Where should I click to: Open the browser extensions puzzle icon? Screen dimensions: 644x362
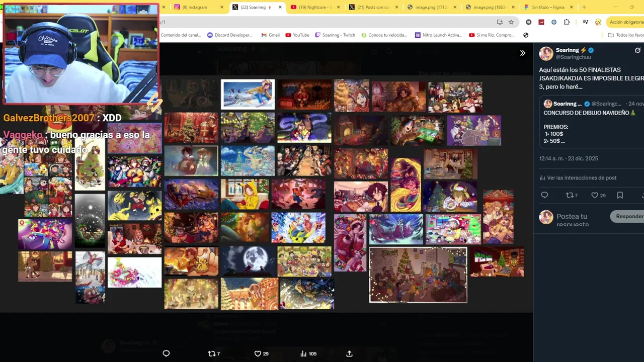[567, 22]
